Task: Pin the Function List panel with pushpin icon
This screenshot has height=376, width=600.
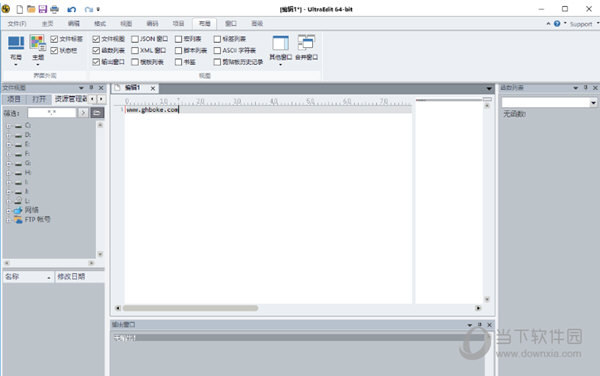Action: click(x=585, y=88)
